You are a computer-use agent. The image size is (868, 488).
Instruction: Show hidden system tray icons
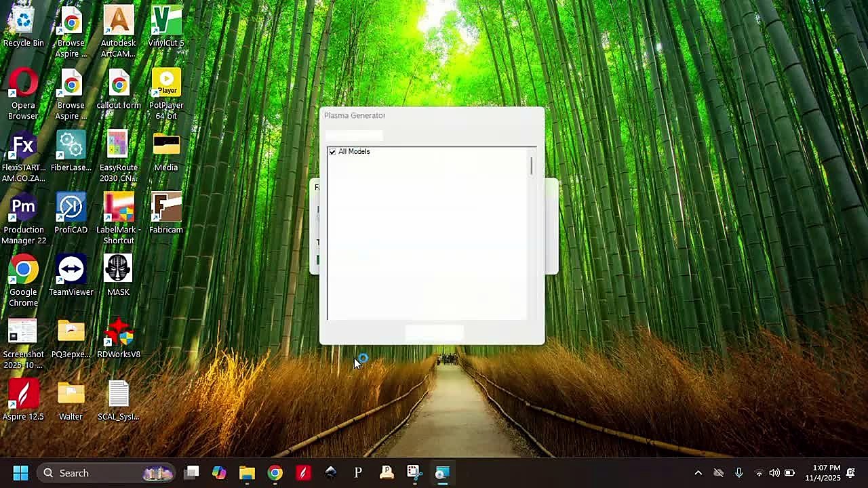(698, 472)
